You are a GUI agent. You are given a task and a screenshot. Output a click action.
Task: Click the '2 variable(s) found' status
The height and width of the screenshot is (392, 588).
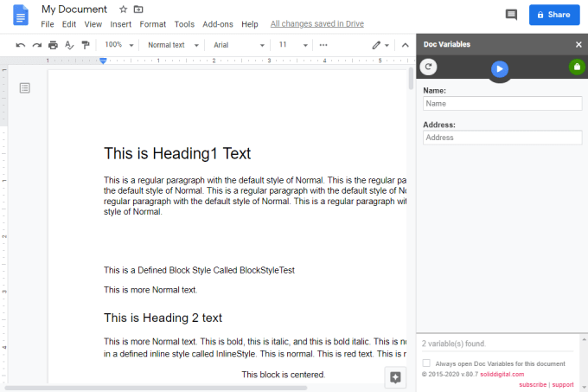tap(454, 344)
